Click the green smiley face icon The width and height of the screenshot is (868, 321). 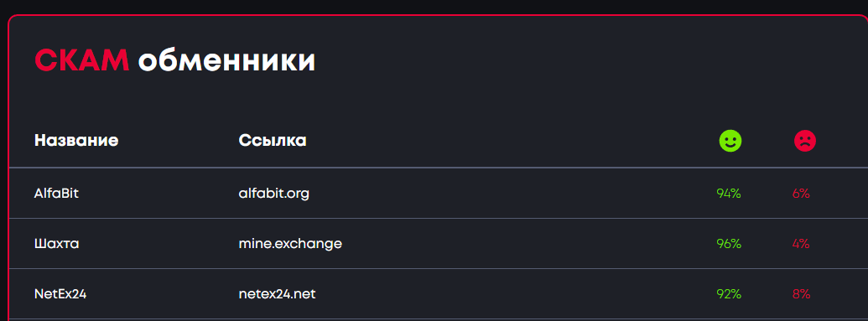[x=730, y=141]
